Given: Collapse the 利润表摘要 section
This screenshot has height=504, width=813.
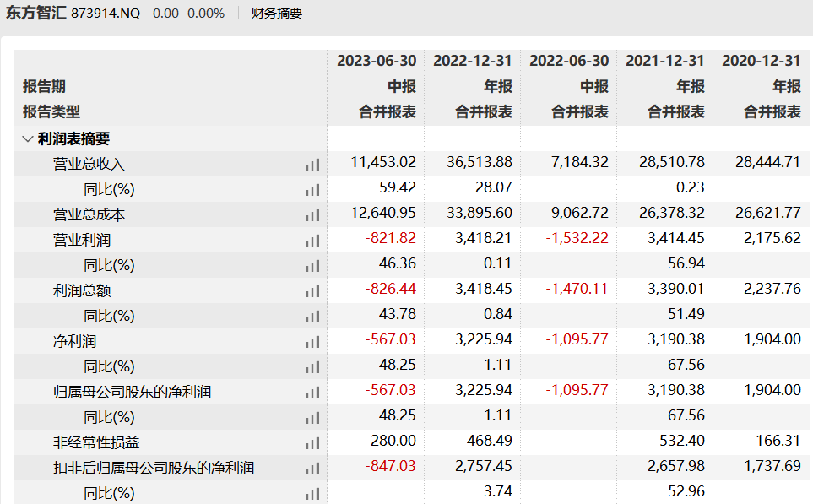Looking at the screenshot, I should (28, 139).
